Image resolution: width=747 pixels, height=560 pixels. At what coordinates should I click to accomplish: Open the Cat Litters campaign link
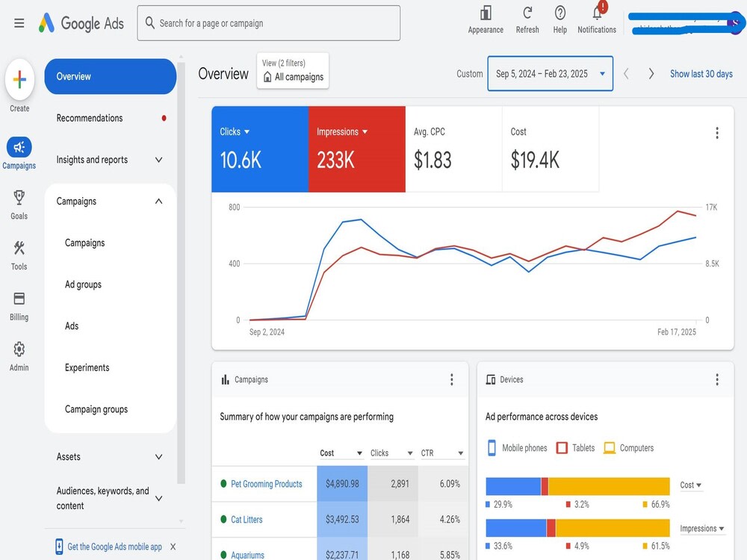click(247, 520)
